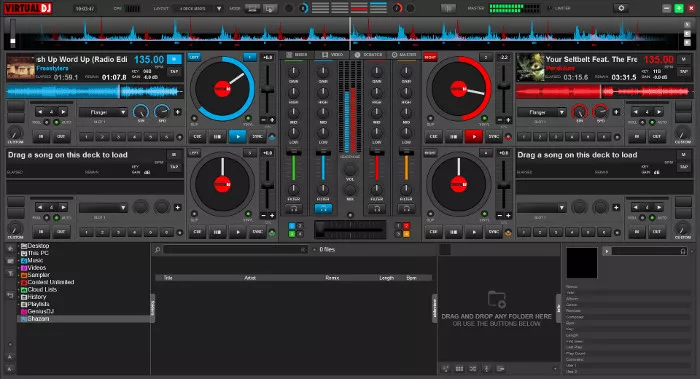Click loop OUT button on top-right deck
The height and width of the screenshot is (379, 700).
[x=657, y=137]
